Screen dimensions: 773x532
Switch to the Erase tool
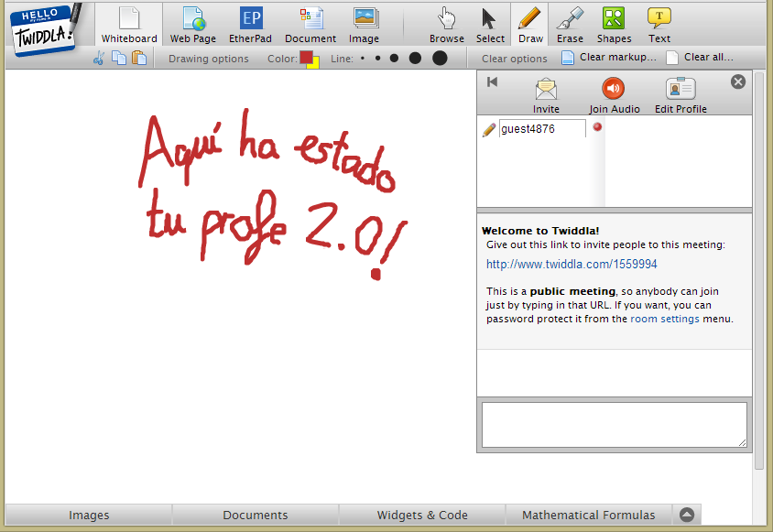(569, 25)
